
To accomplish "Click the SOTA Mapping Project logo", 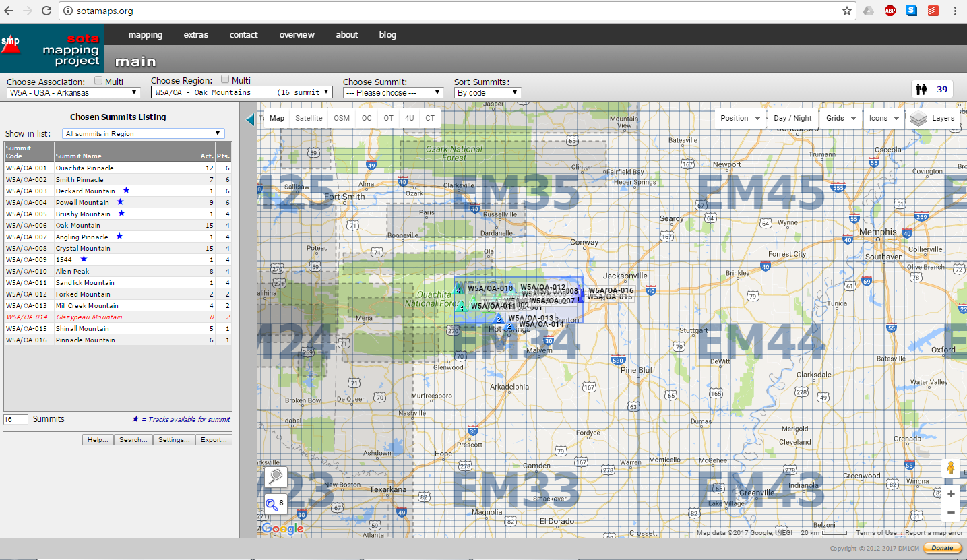I will (52, 48).
